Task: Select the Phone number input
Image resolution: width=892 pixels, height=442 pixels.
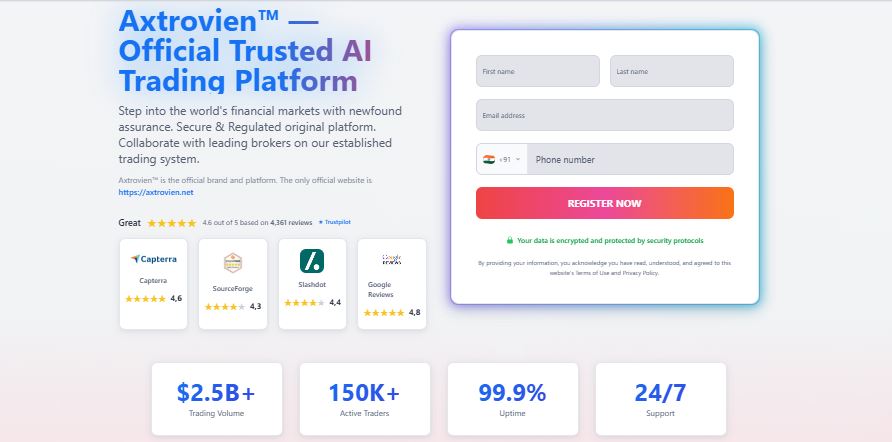Action: (630, 159)
